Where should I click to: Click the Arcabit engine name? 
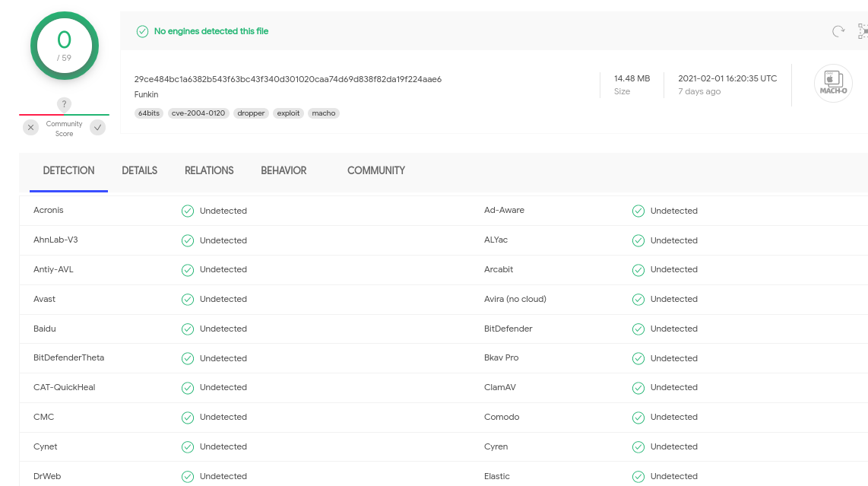(499, 269)
